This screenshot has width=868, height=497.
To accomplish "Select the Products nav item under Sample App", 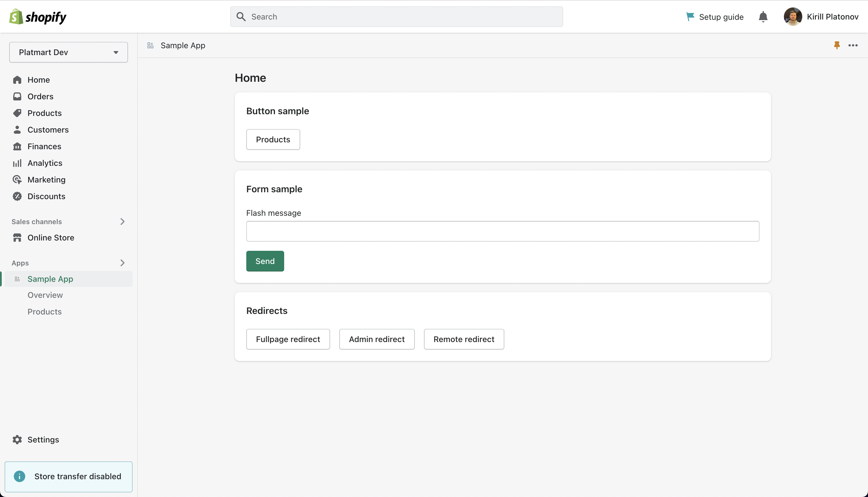I will click(x=45, y=311).
